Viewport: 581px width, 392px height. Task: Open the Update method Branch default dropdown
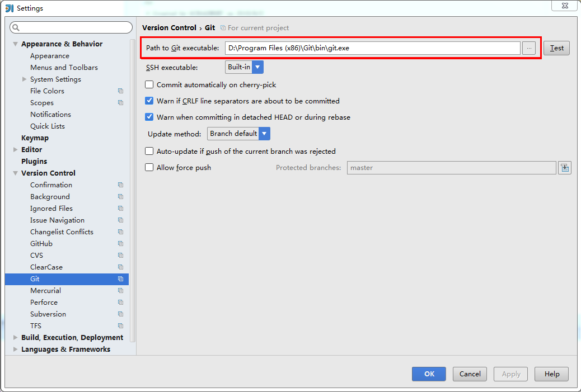click(x=238, y=134)
